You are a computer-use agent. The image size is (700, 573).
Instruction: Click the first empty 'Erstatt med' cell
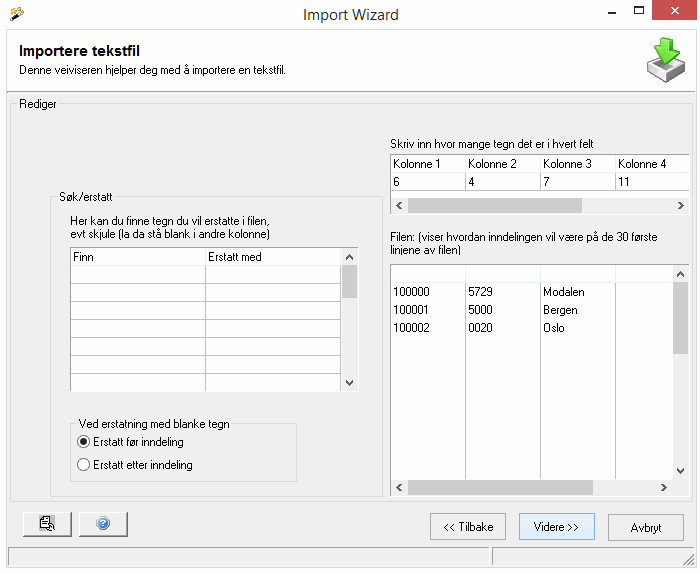tap(273, 275)
